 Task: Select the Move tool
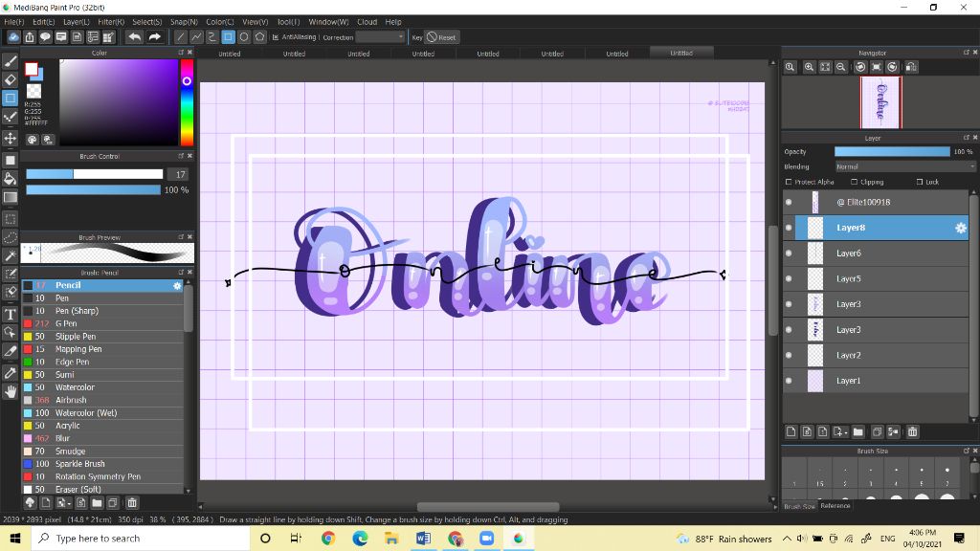(x=10, y=138)
